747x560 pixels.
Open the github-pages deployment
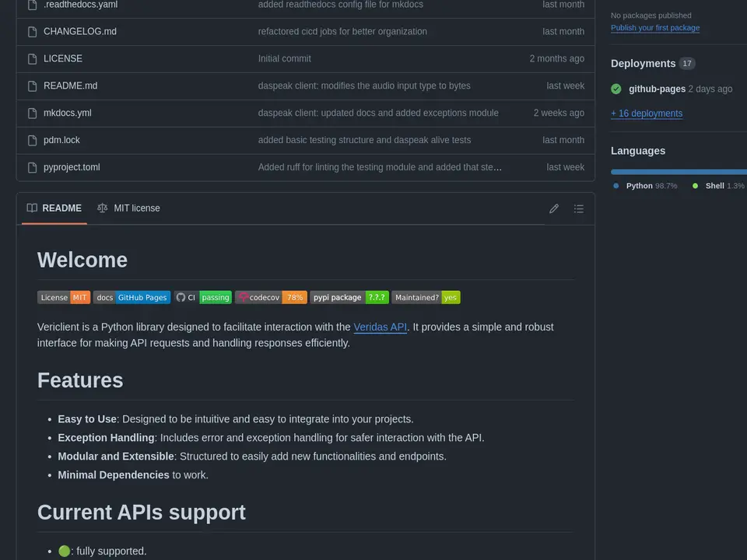(x=657, y=89)
